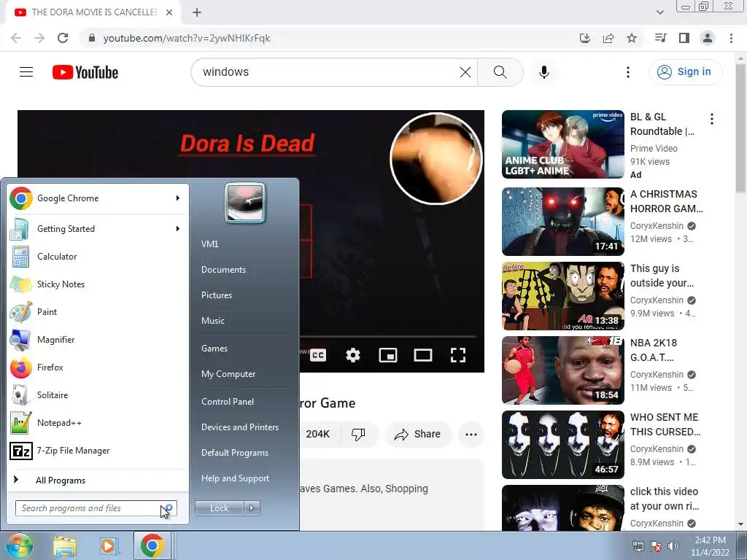Screen dimensions: 747x560
Task: Expand Google Chrome jump list arrow
Action: [x=178, y=198]
